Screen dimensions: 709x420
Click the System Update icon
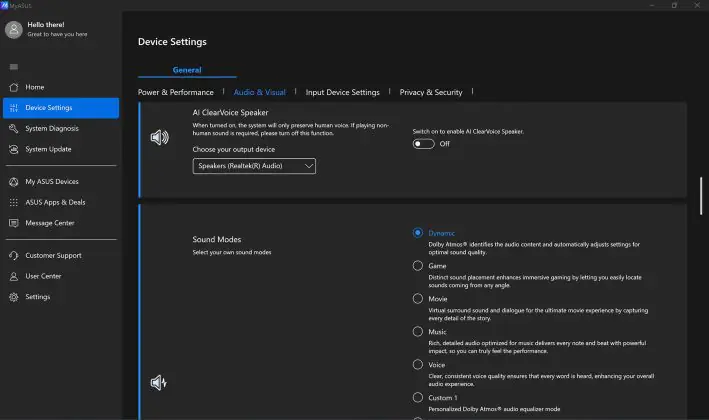pos(14,149)
